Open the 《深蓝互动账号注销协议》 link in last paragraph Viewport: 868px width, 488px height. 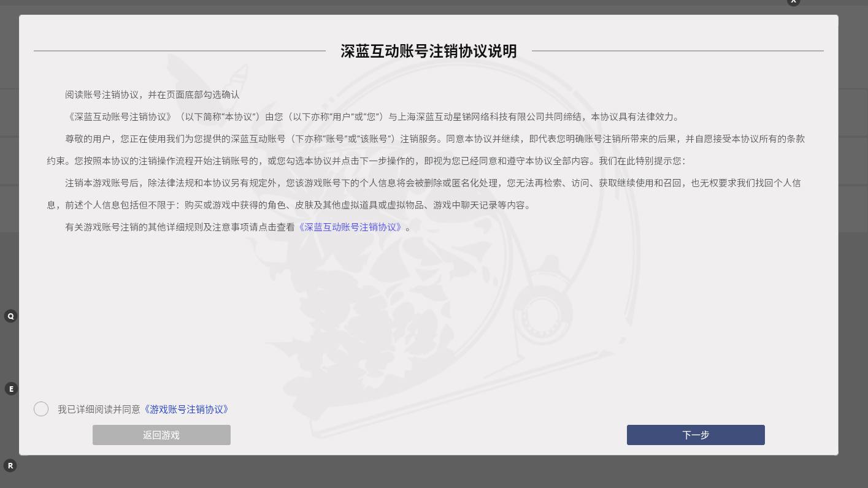pyautogui.click(x=350, y=227)
